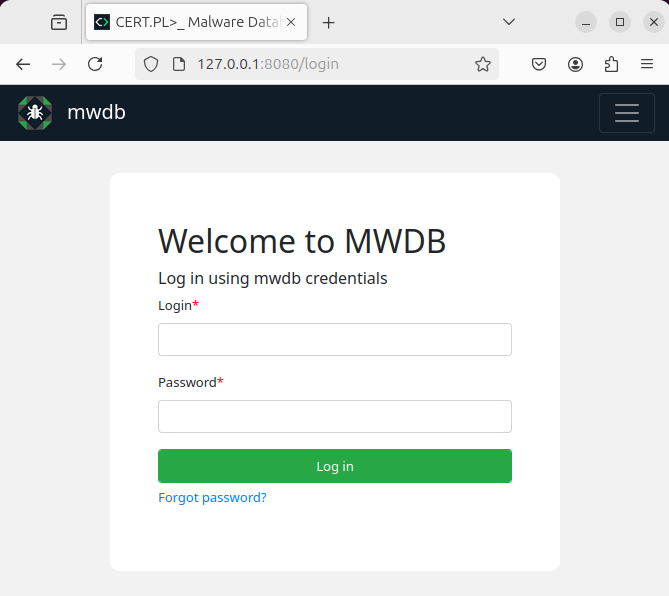Viewport: 669px width, 596px height.
Task: Click the page info document icon
Action: [179, 64]
